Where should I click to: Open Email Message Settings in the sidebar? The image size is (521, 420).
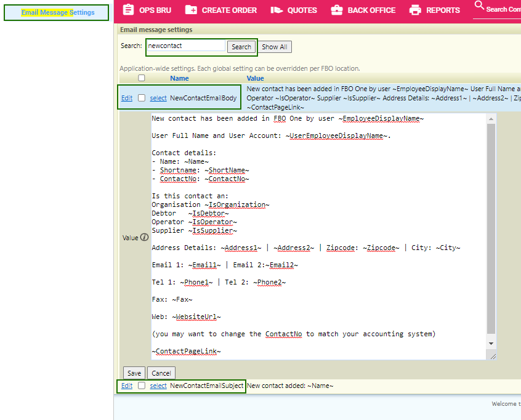[58, 12]
